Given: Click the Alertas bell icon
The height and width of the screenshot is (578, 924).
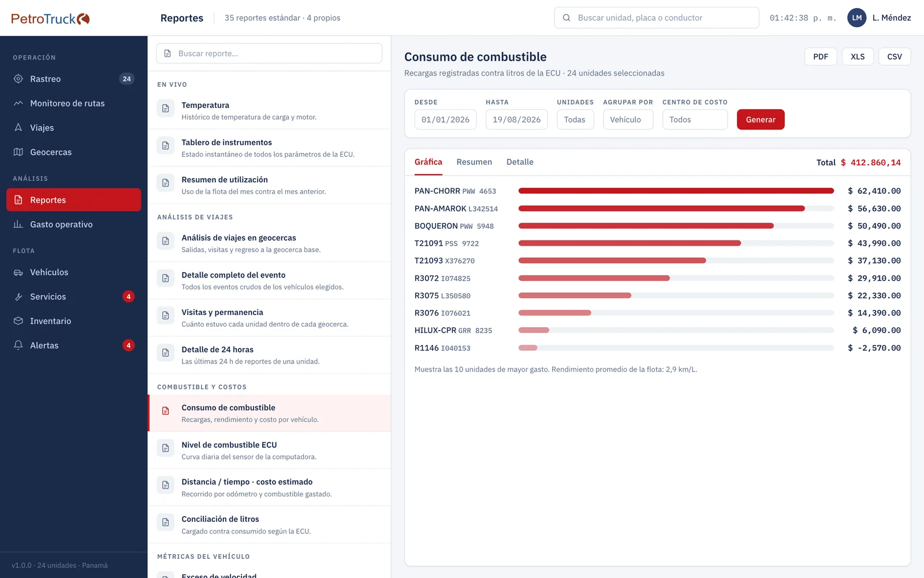Looking at the screenshot, I should coord(18,345).
